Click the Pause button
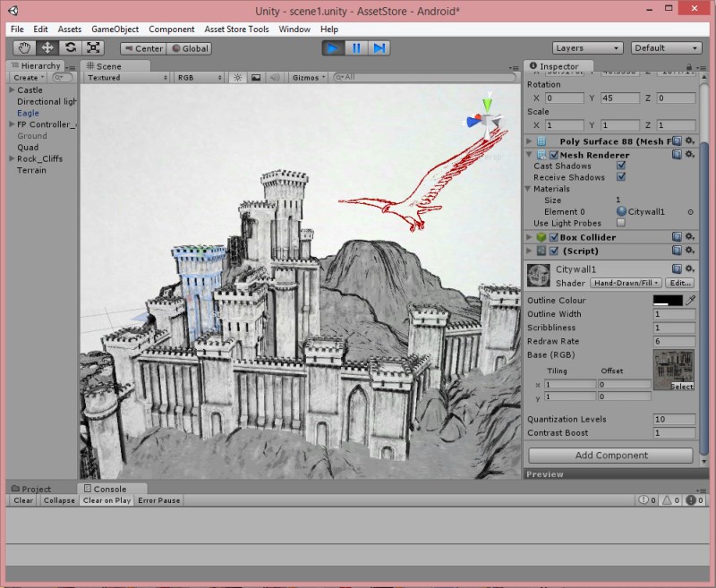 tap(356, 48)
